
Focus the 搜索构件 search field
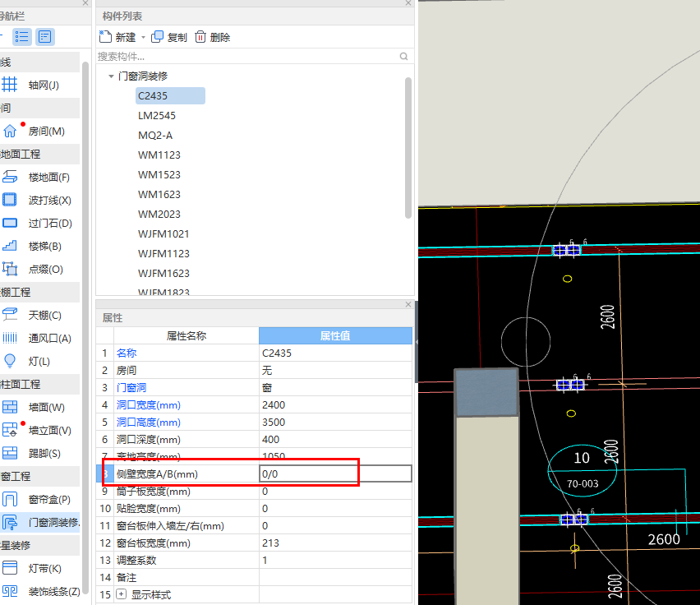pyautogui.click(x=246, y=56)
